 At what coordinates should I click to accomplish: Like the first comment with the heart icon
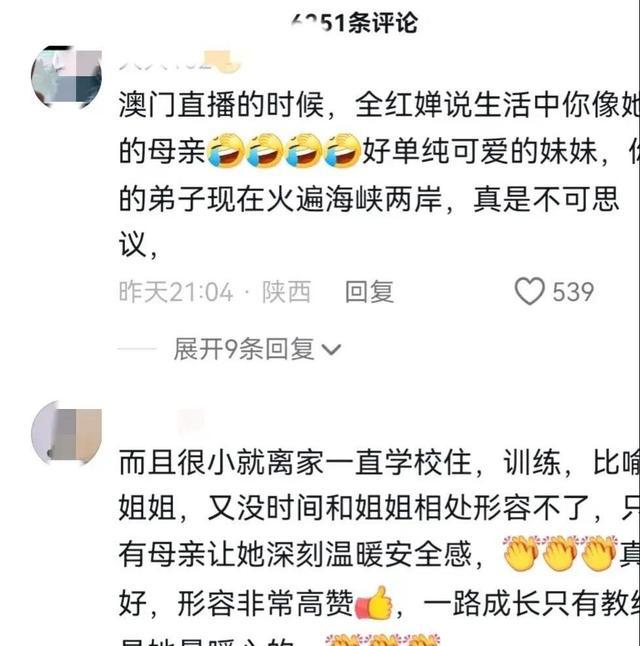(x=530, y=291)
